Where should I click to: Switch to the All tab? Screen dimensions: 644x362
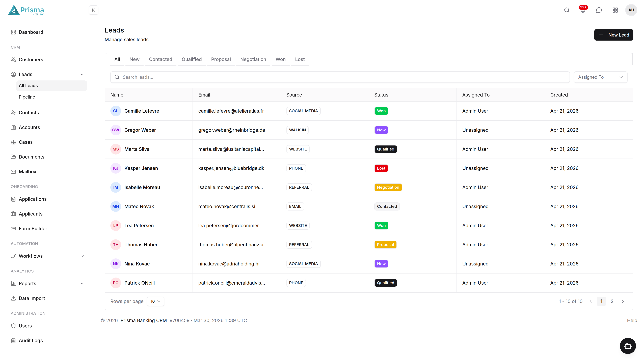pyautogui.click(x=117, y=59)
